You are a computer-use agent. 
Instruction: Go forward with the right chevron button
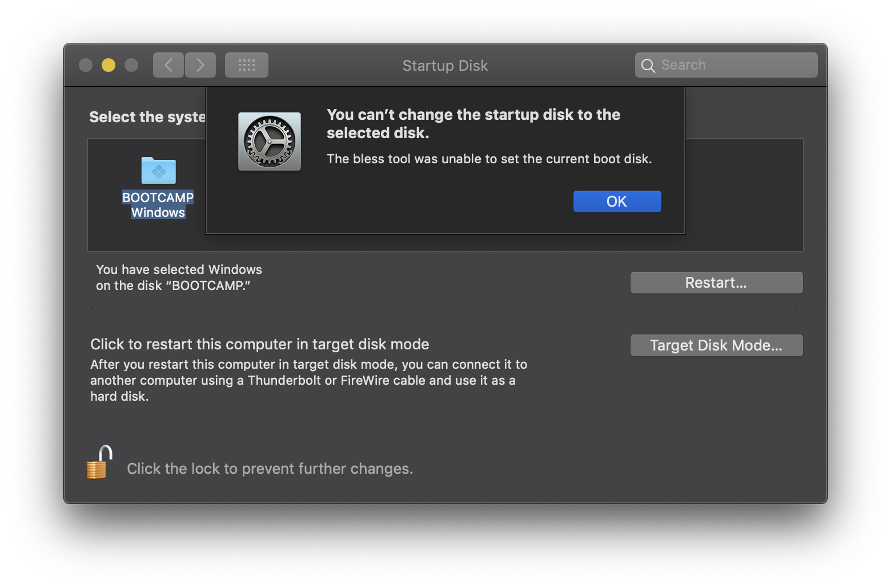pos(200,65)
